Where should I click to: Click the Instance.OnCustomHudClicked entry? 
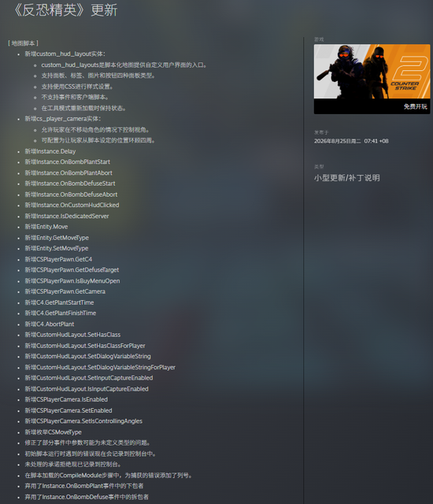click(72, 205)
